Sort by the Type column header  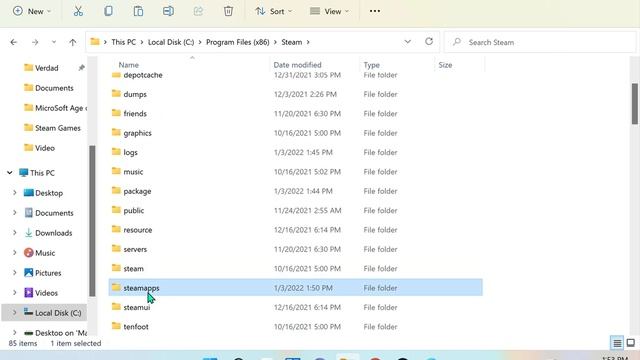coord(371,64)
